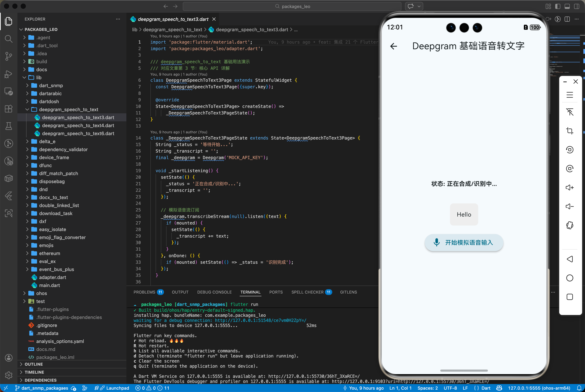
Task: Open the Manage settings gear icon
Action: [9, 375]
